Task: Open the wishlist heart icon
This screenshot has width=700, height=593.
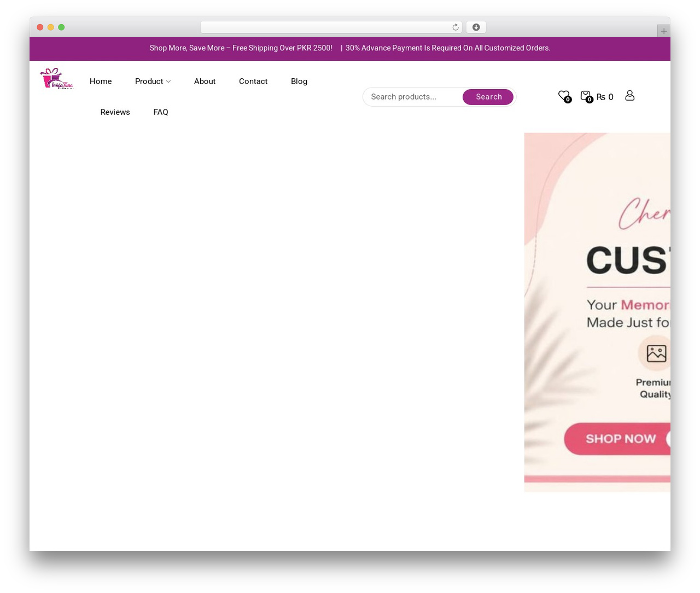Action: point(564,96)
